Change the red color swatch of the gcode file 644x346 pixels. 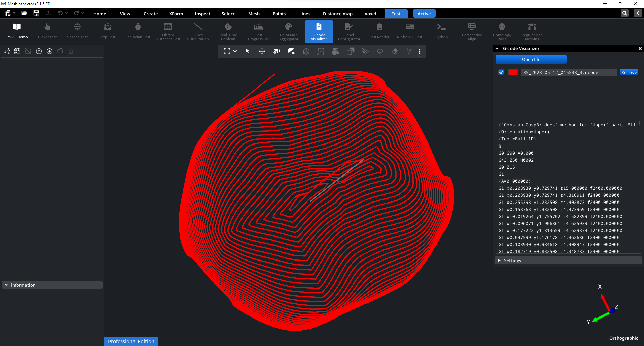pos(513,72)
